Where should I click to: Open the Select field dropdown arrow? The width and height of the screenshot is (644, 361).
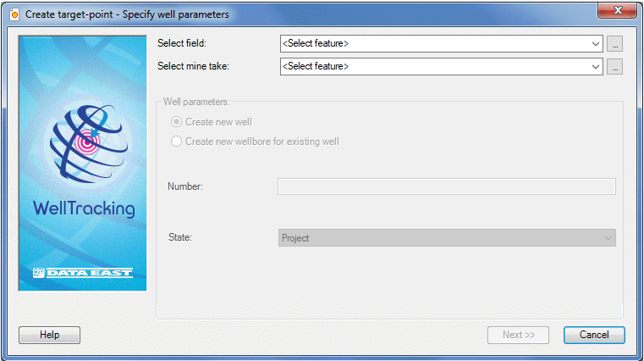coord(596,43)
